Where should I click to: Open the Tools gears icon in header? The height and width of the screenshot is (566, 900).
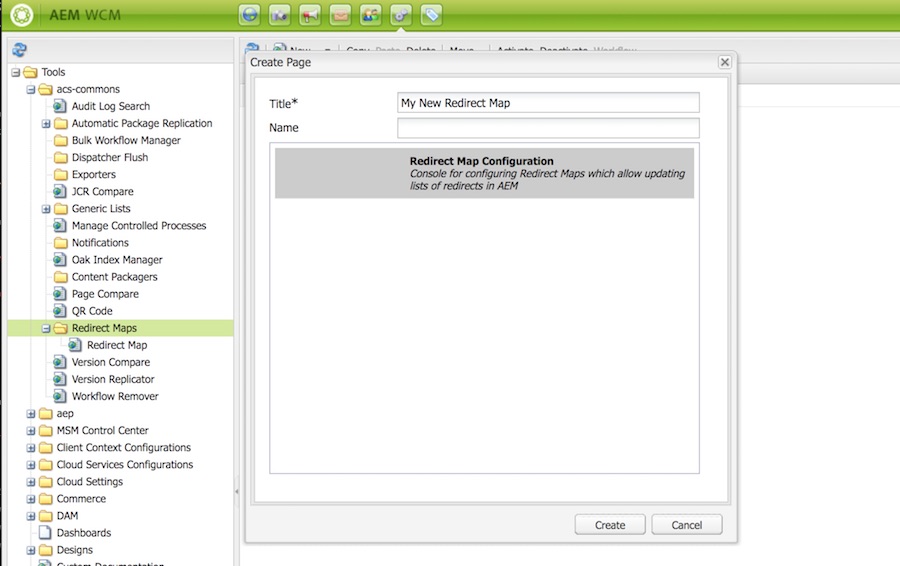point(401,15)
